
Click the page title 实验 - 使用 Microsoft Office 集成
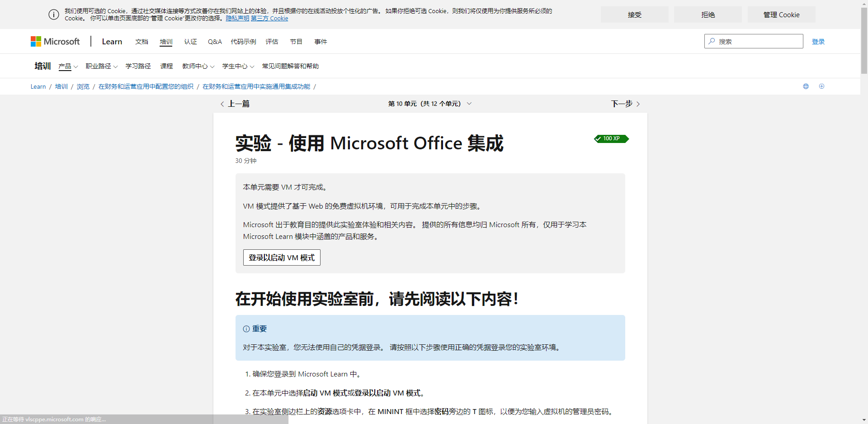click(369, 143)
